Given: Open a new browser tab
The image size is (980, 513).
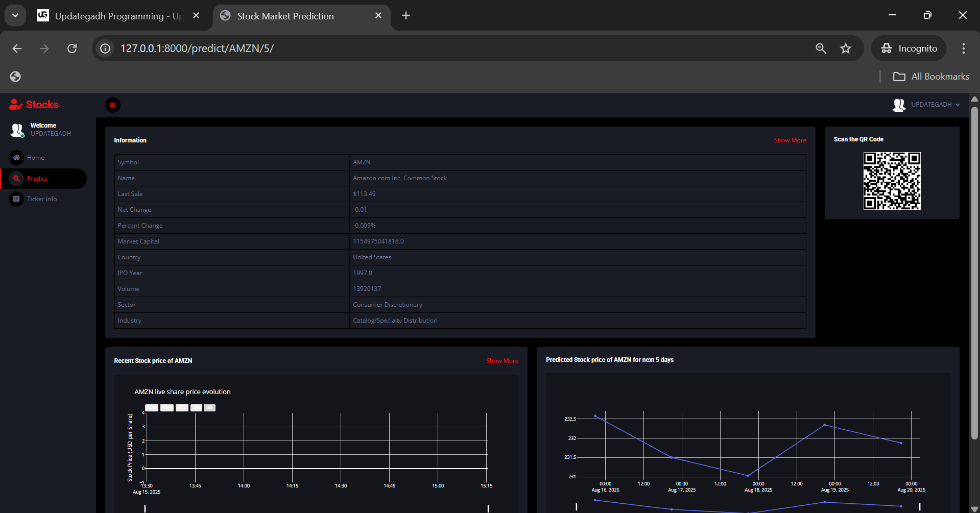Looking at the screenshot, I should point(406,16).
